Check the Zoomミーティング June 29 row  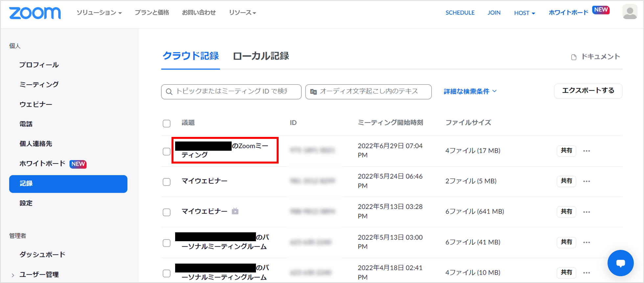coord(167,151)
